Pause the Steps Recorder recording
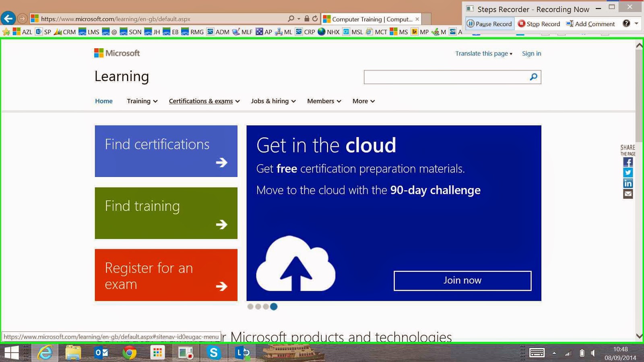This screenshot has height=362, width=644. coord(489,24)
